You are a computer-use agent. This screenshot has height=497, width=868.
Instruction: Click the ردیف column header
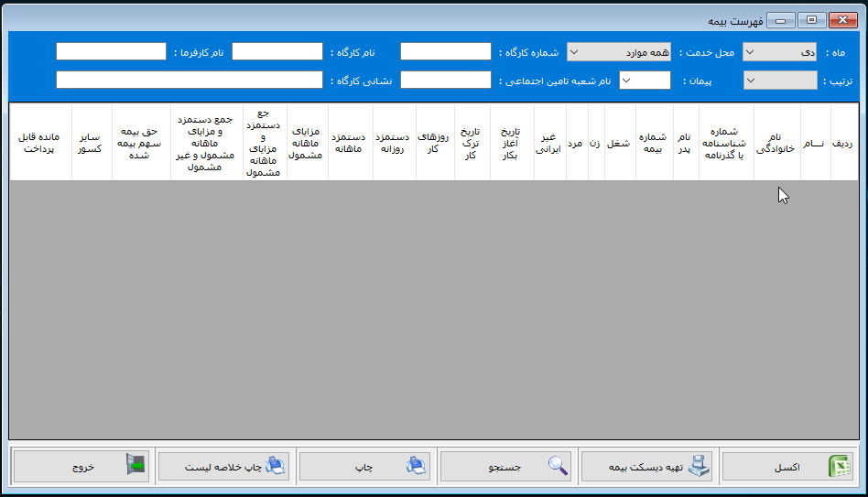tap(844, 143)
